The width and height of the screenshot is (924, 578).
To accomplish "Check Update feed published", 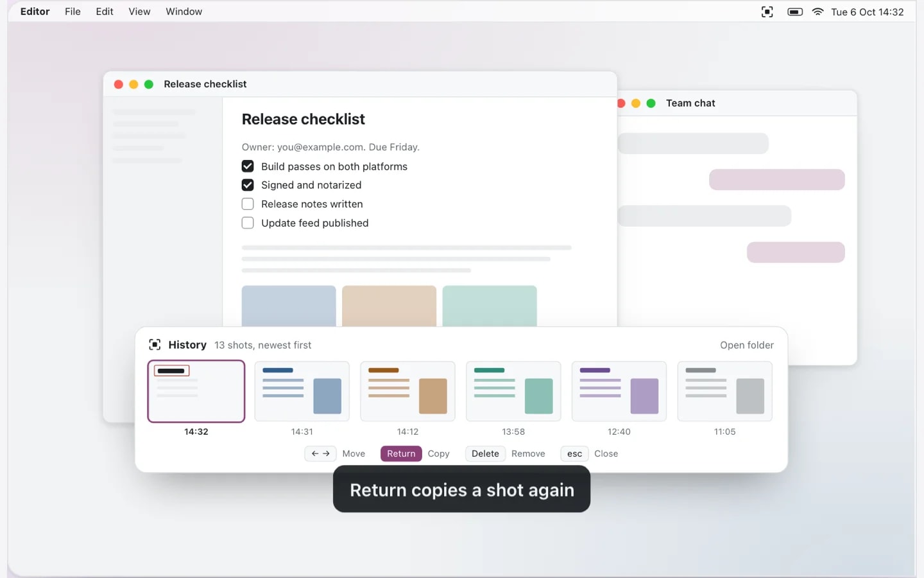I will click(x=248, y=223).
